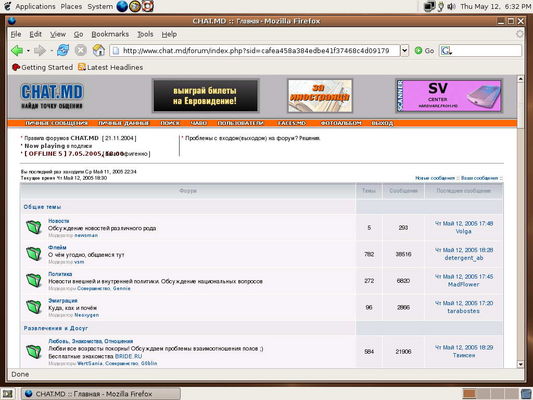Open the BRIDE.RU link
The image size is (533, 400).
tap(128, 356)
